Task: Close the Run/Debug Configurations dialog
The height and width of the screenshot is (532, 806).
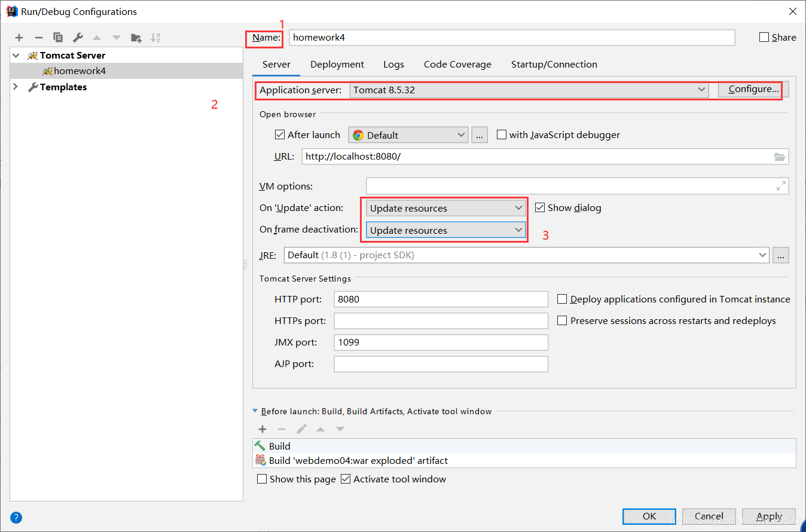Action: pyautogui.click(x=792, y=11)
